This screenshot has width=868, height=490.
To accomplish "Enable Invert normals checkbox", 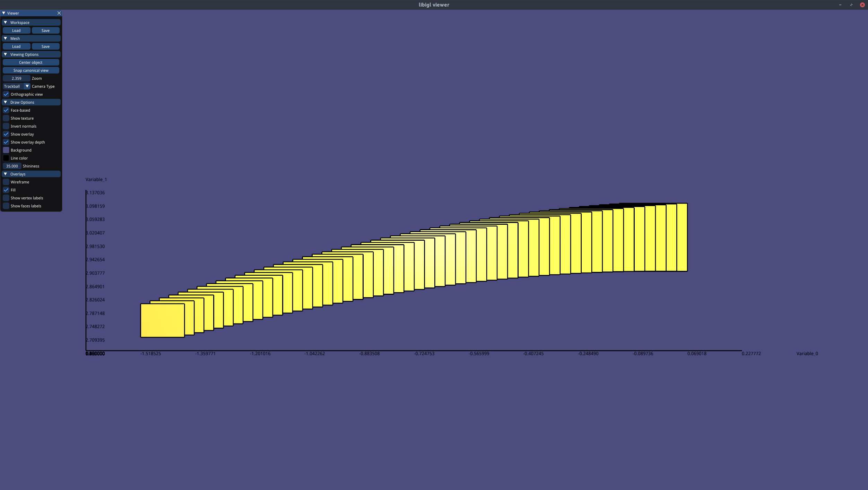I will click(x=6, y=126).
